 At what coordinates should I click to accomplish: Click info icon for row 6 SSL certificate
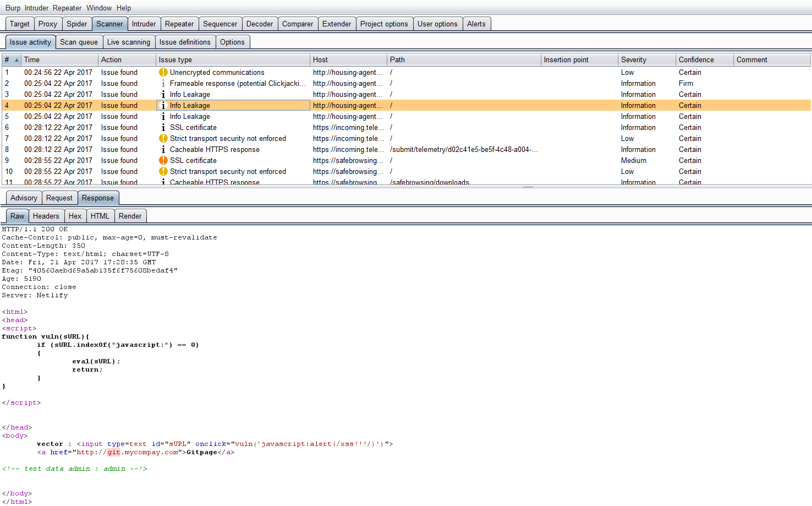[x=163, y=127]
